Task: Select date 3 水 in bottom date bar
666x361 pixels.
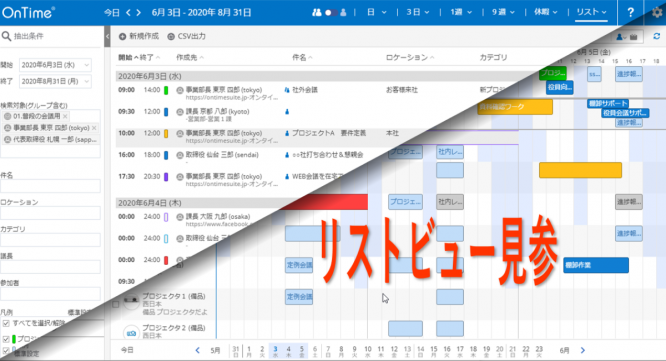Action: (x=275, y=351)
